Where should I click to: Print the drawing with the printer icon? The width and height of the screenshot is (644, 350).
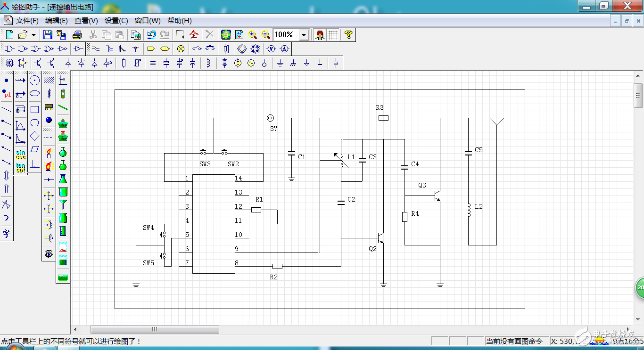tap(78, 34)
